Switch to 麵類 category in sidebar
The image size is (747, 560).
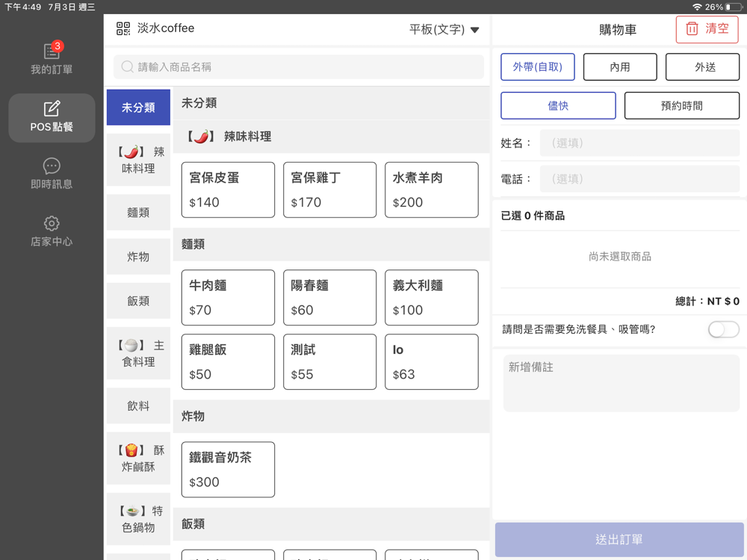coord(138,212)
